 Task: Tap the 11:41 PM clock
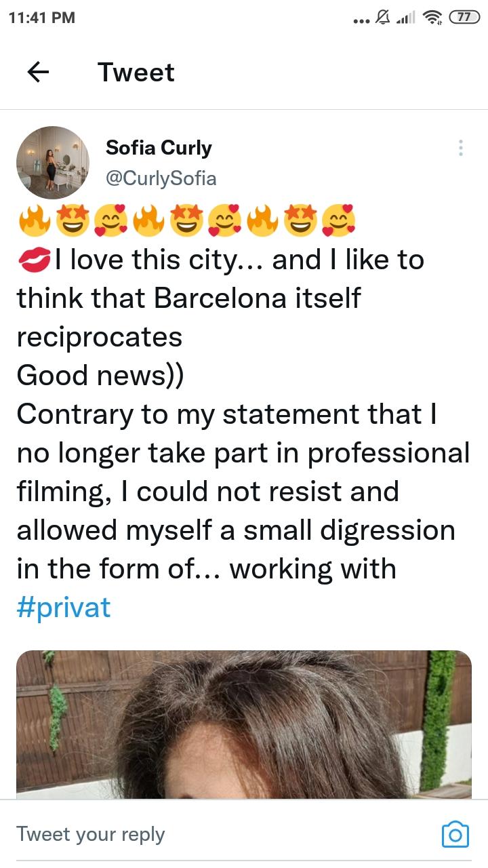pyautogui.click(x=42, y=18)
